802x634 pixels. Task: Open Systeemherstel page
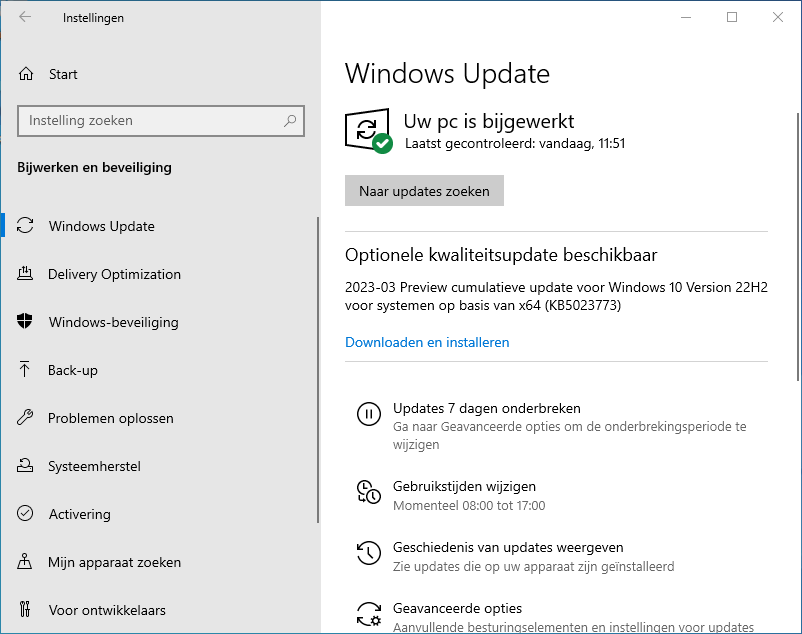tap(94, 466)
